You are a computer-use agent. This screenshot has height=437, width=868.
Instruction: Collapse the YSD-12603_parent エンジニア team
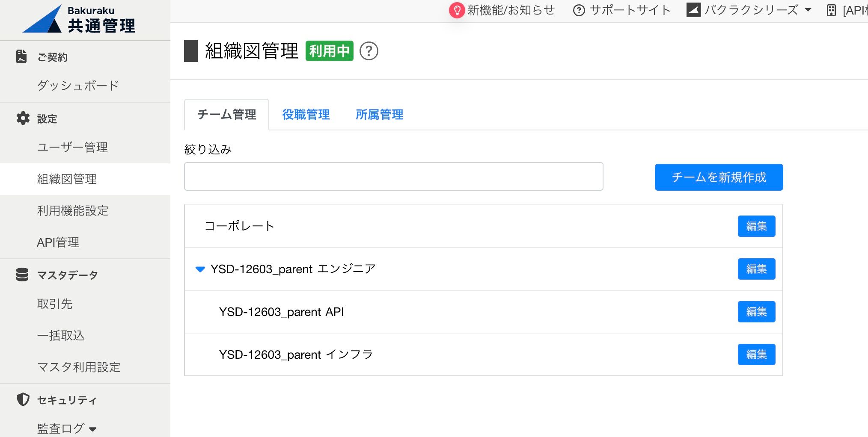200,269
